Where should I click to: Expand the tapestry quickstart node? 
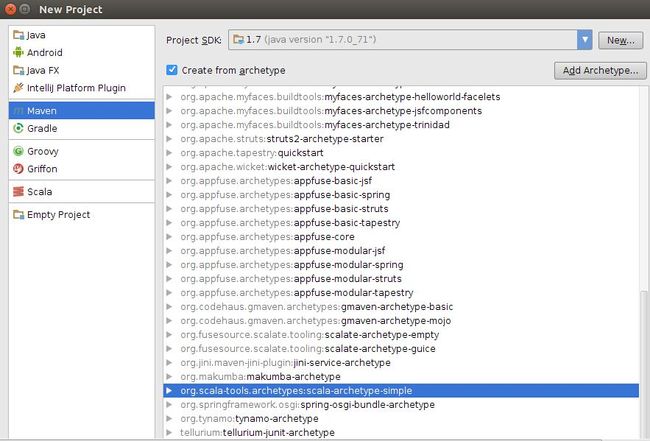click(169, 153)
